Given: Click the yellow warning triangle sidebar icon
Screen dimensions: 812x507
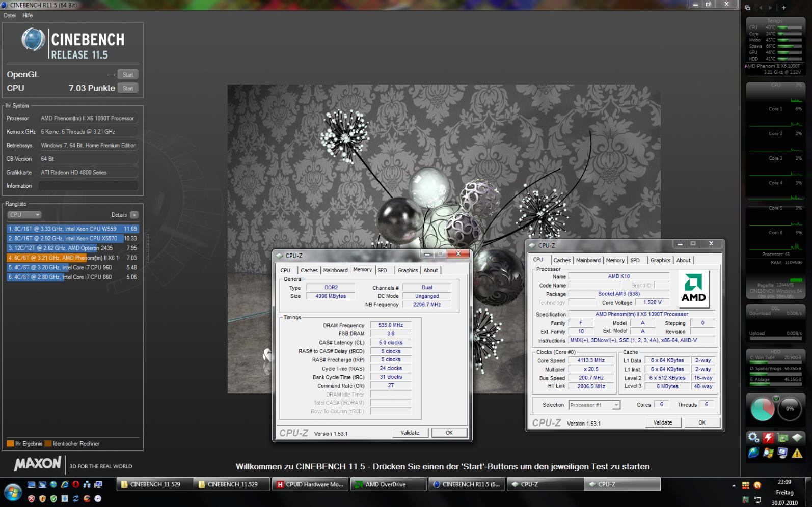Looking at the screenshot, I should [x=797, y=453].
